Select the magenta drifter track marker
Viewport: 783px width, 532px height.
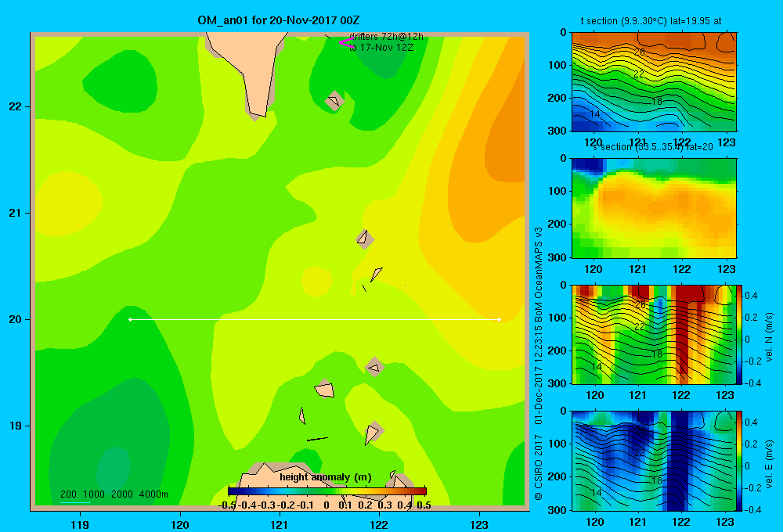click(x=346, y=43)
